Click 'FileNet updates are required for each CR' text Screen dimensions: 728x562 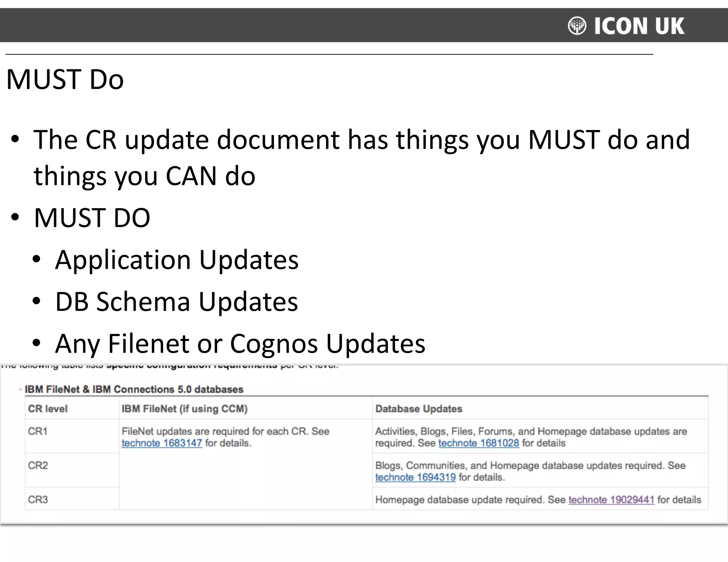point(214,431)
